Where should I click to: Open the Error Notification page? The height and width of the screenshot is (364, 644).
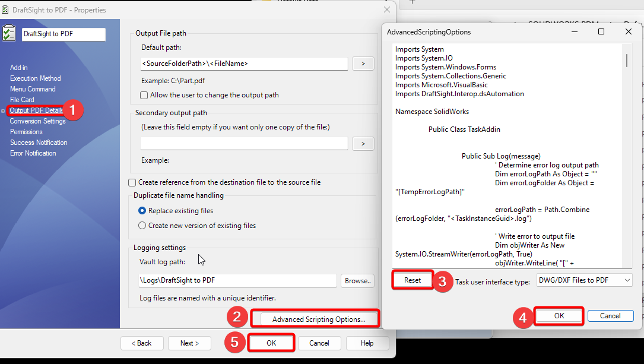click(33, 153)
